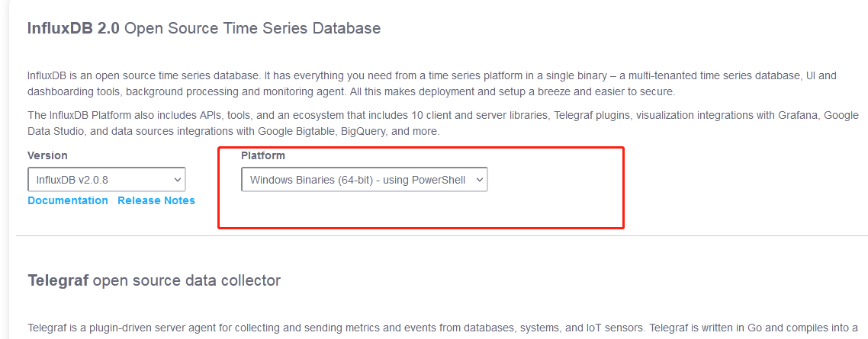
Task: Click the horizontal divider above the Telegraf section
Action: pos(441,236)
